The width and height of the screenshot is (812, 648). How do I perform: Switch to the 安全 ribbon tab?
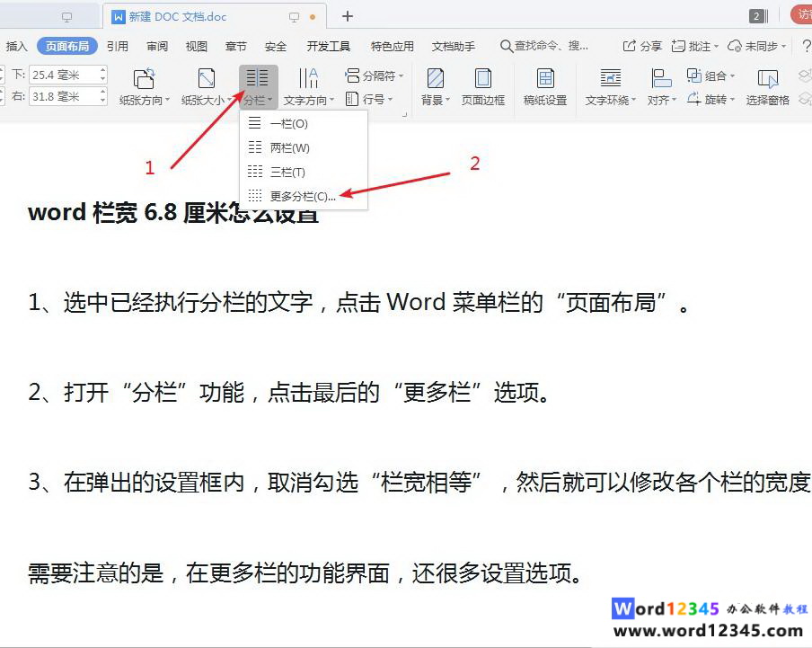276,46
